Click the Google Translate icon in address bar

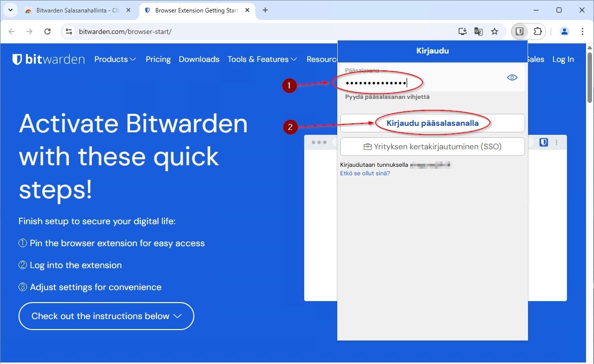click(479, 31)
